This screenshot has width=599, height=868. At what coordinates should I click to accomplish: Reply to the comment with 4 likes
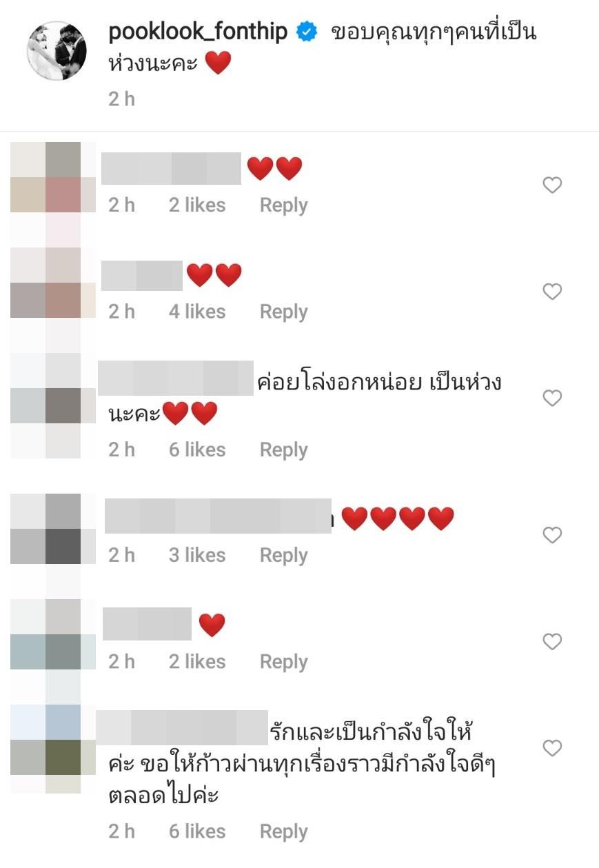[283, 312]
